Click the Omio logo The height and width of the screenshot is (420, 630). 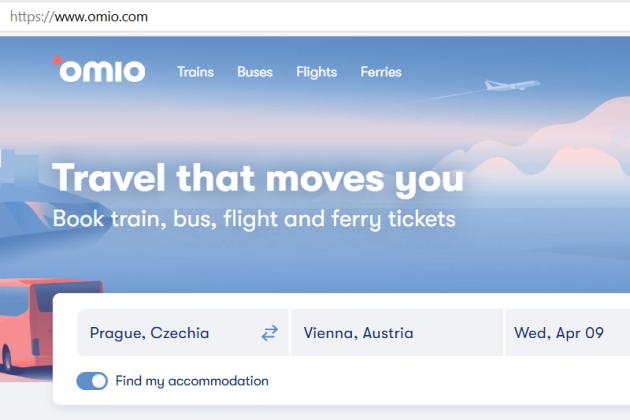coord(99,70)
